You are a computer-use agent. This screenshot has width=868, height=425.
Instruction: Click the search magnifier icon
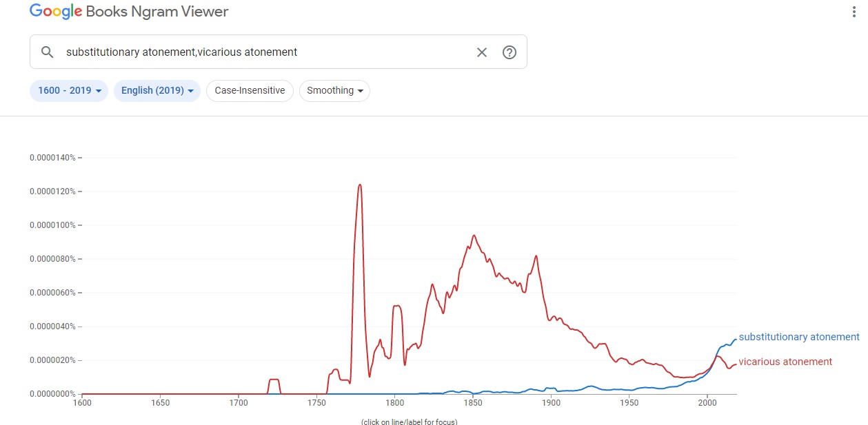(x=47, y=52)
